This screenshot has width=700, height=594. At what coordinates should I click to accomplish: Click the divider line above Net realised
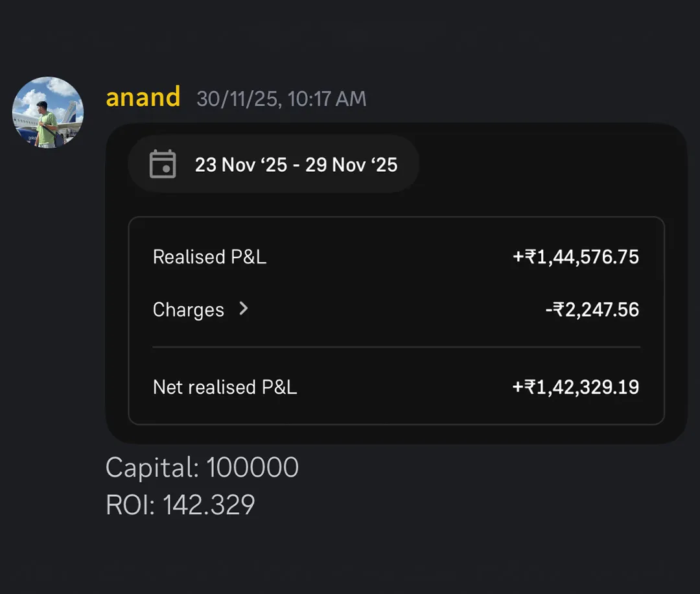(396, 348)
